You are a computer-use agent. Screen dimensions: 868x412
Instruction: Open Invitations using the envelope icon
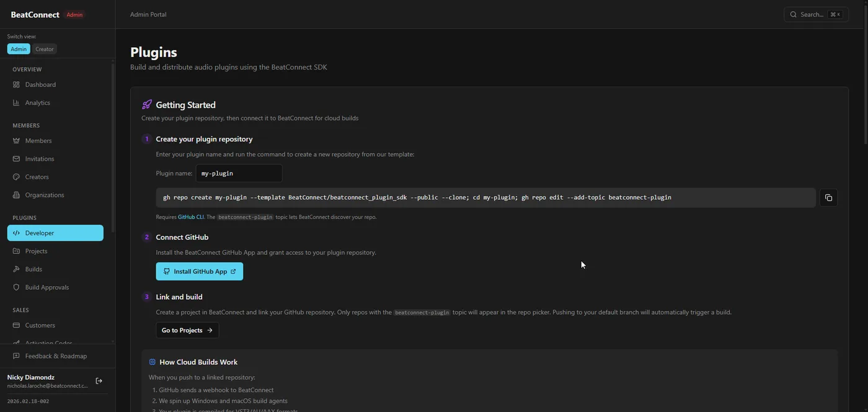(16, 159)
